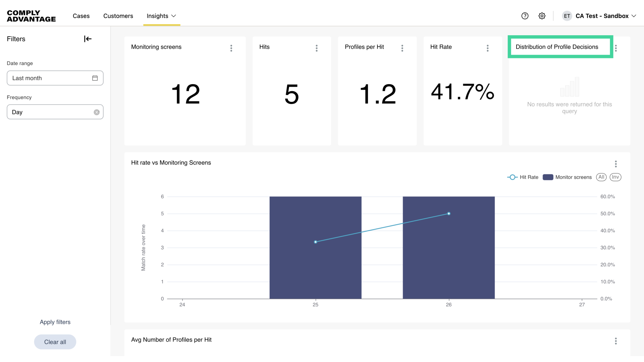Image resolution: width=644 pixels, height=362 pixels.
Task: Open the calendar picker for date range
Action: pos(95,78)
